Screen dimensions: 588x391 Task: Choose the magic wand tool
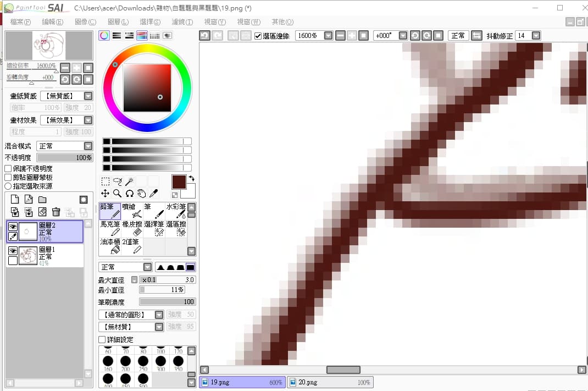129,181
